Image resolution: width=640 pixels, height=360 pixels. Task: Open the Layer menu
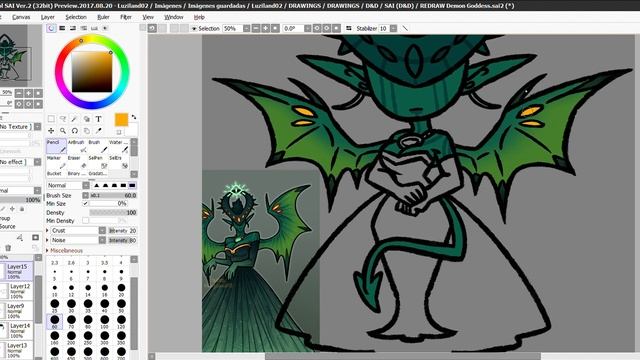click(47, 17)
